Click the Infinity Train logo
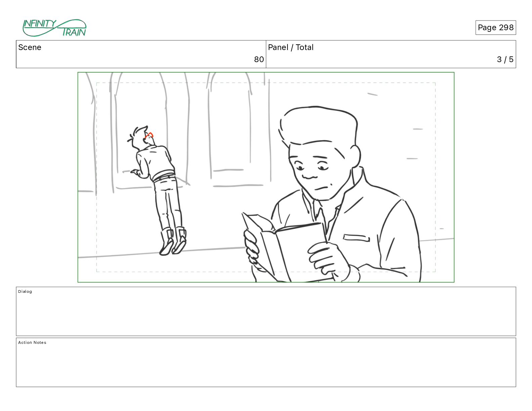Viewport: 532px width, 411px height. click(x=54, y=28)
